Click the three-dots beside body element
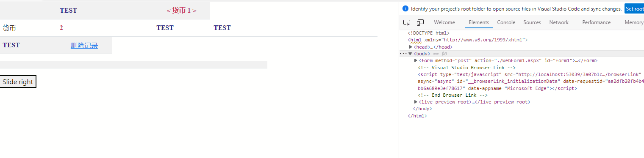Screen dimensions: 644x158 [403, 54]
